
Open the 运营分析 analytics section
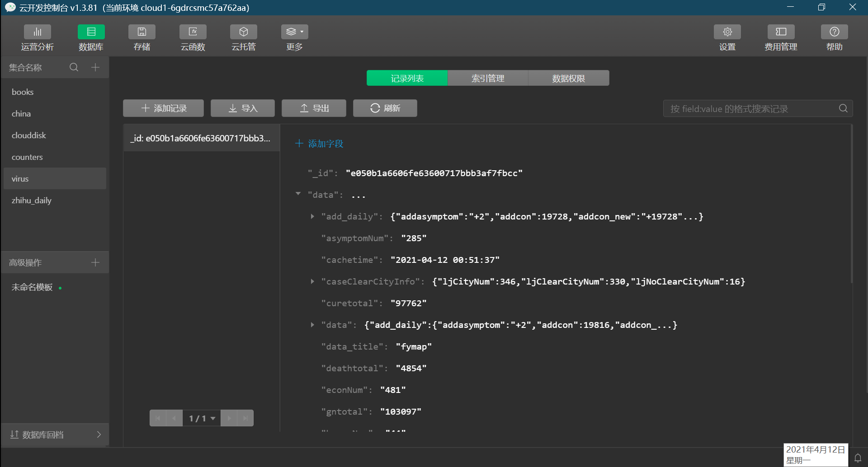tap(37, 38)
